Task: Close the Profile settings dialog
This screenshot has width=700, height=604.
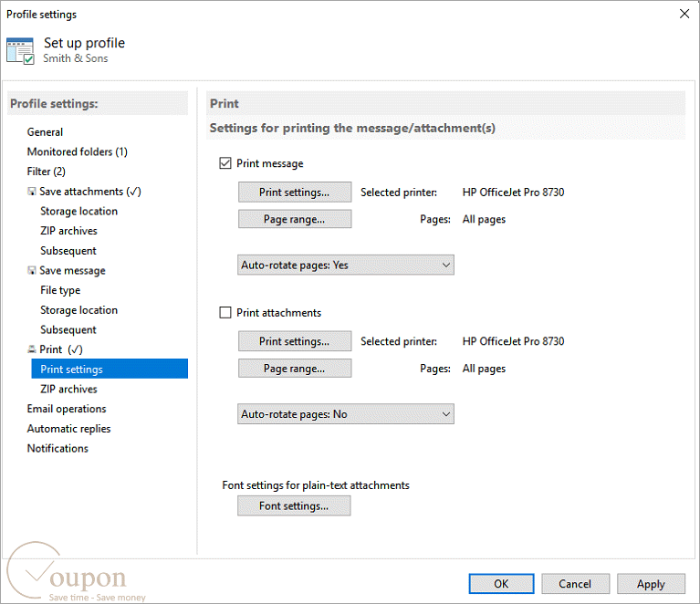Action: pyautogui.click(x=684, y=14)
